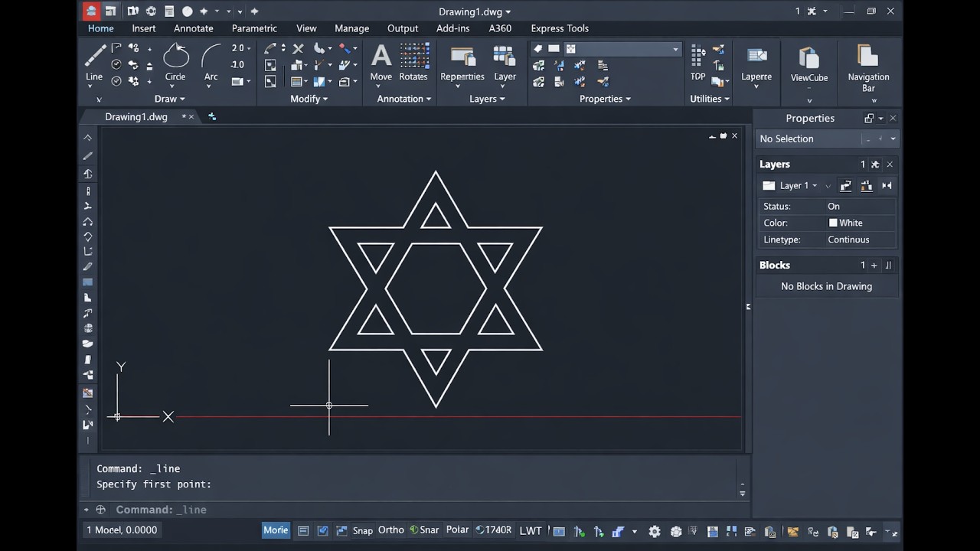Click the command history scroll arrows
The height and width of the screenshot is (551, 980).
coord(742,490)
